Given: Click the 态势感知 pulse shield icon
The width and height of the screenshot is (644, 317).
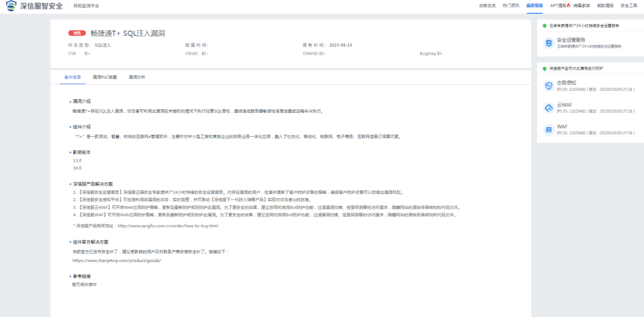Looking at the screenshot, I should point(549,85).
